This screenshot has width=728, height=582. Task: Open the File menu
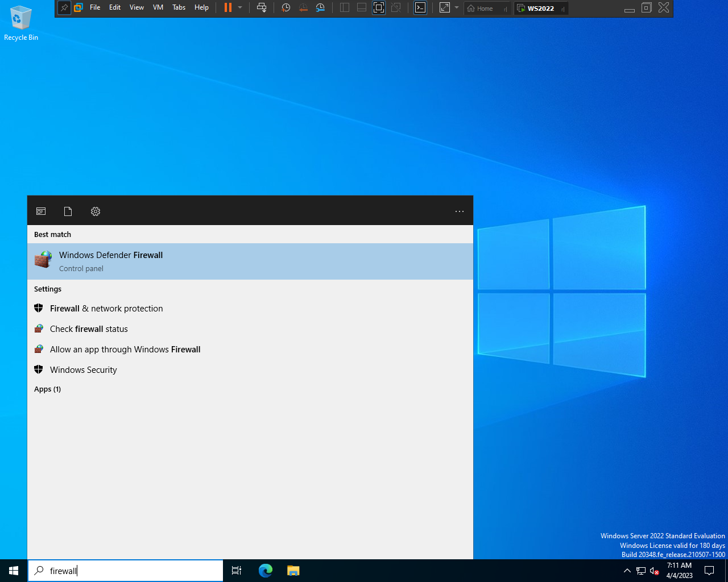click(x=95, y=7)
